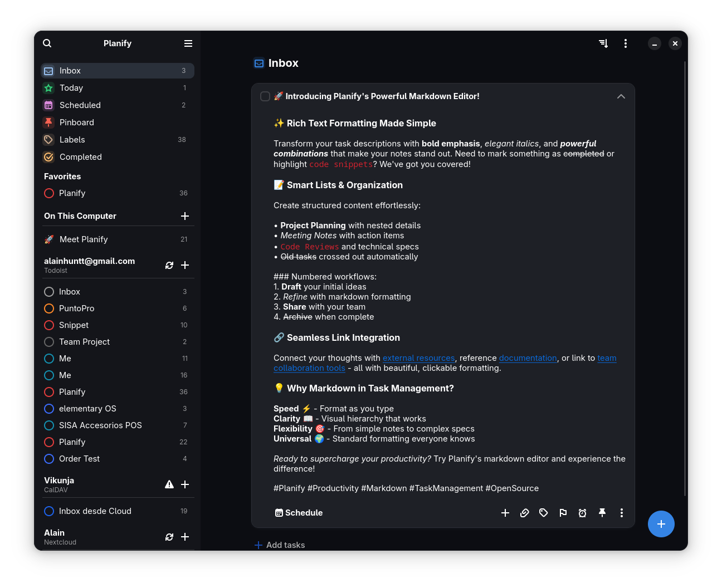Image resolution: width=722 pixels, height=588 pixels.
Task: Mark the Introducing Planify task as complete
Action: point(265,96)
